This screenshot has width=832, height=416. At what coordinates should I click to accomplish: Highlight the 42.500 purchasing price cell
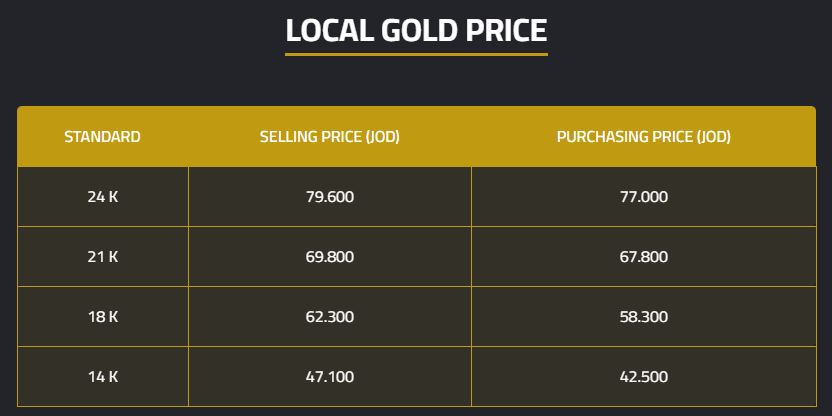pos(643,377)
